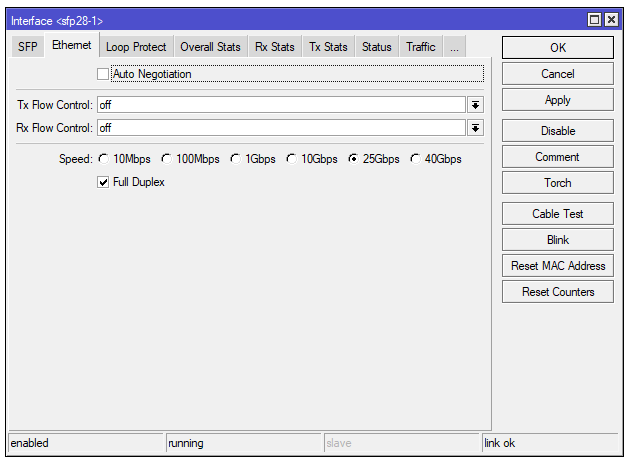This screenshot has width=632, height=463.
Task: Select the 25Gbps speed radio button
Action: pyautogui.click(x=353, y=159)
